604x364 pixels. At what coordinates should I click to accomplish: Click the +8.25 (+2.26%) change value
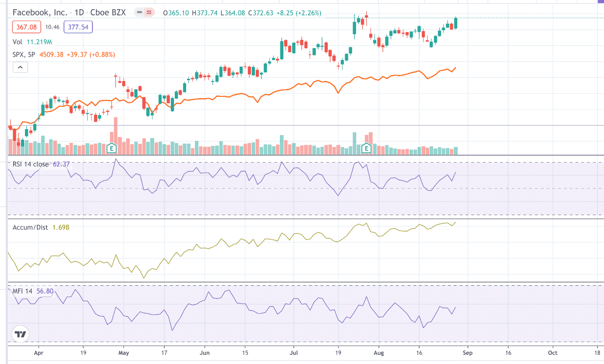[x=298, y=13]
